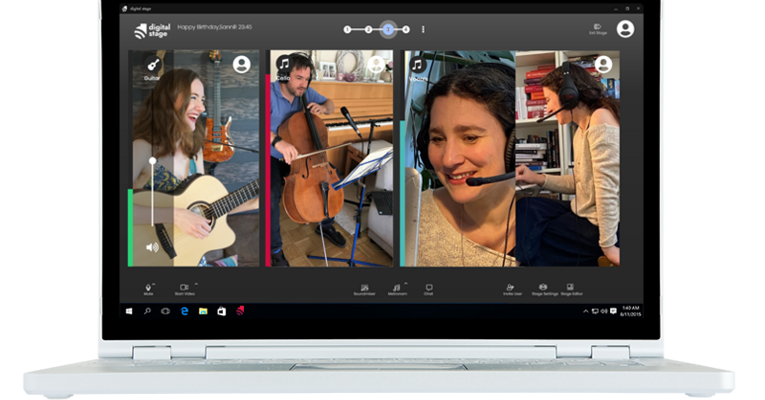Click the speaker icon on guitar tile

153,247
